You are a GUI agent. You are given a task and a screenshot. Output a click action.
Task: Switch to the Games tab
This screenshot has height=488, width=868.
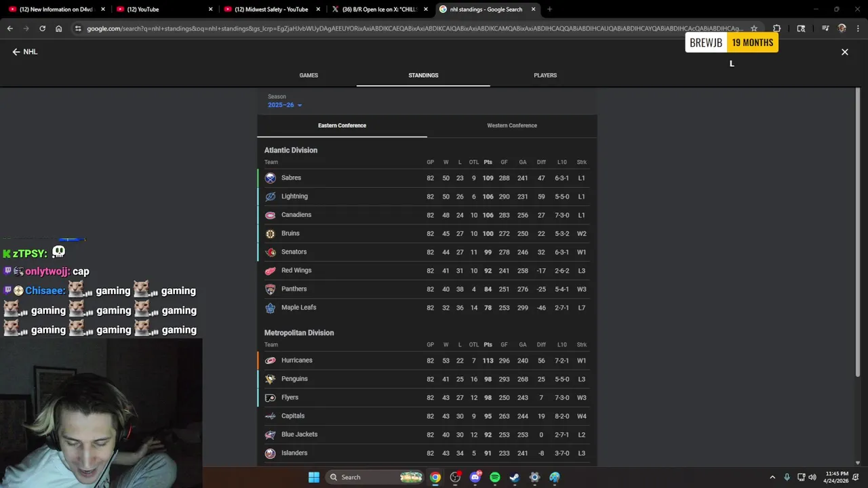tap(309, 75)
